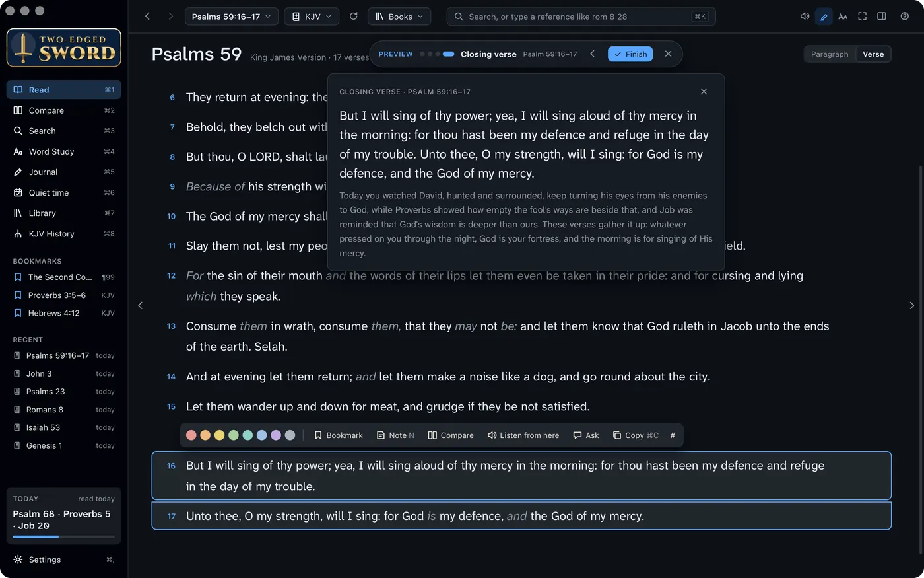Open the AA text size settings
The height and width of the screenshot is (578, 924).
coord(843,17)
